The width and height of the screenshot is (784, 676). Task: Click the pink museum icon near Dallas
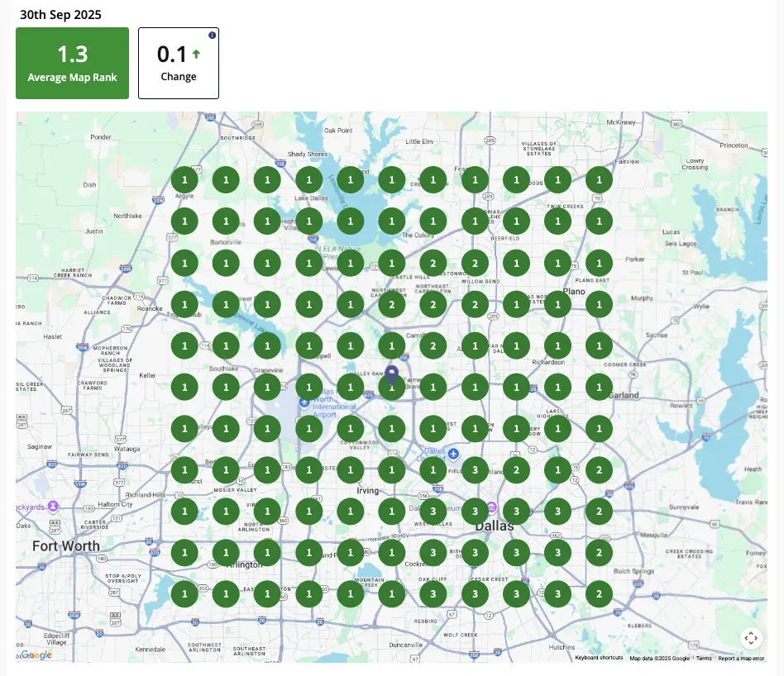tap(491, 507)
